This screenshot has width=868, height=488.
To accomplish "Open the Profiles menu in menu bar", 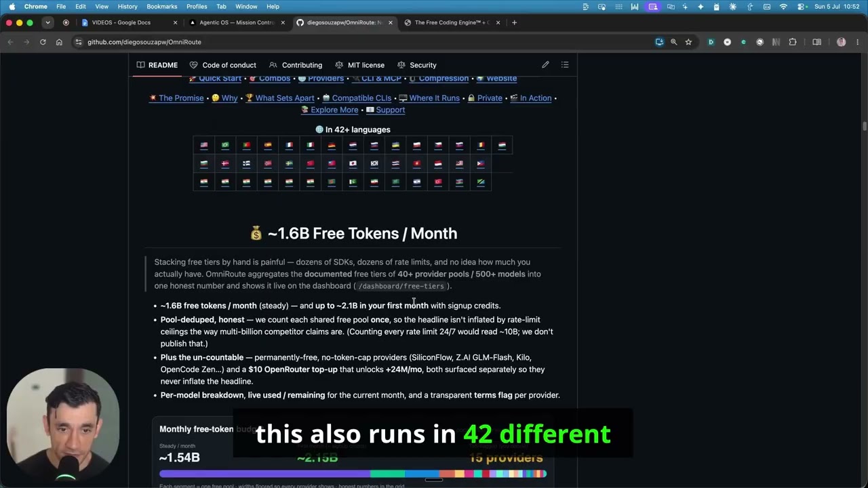I will [x=197, y=6].
